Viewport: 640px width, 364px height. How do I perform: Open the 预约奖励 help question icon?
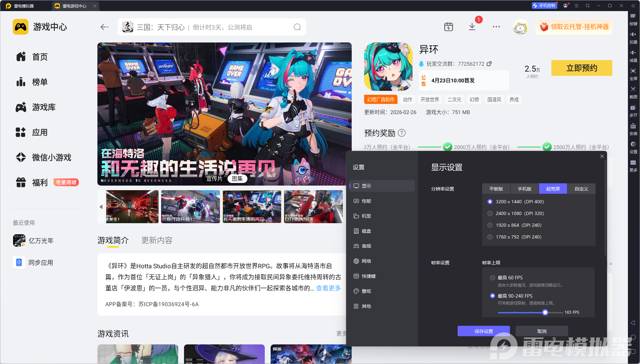click(x=402, y=133)
